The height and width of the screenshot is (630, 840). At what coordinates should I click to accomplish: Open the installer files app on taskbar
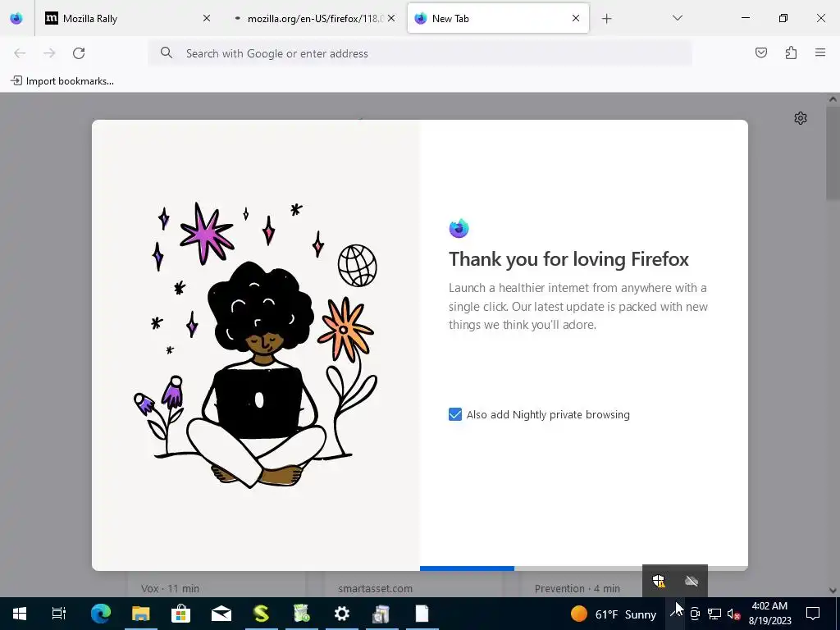[381, 614]
